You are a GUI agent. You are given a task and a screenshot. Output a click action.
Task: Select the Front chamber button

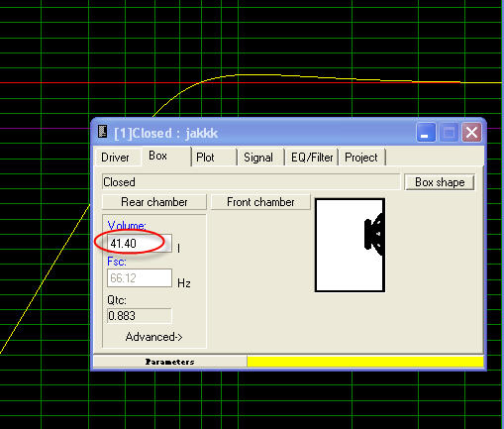[260, 202]
